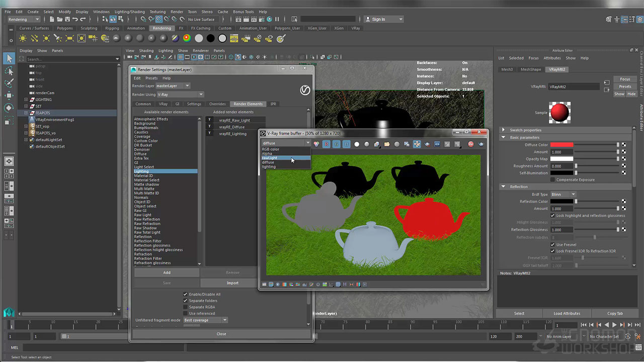This screenshot has height=362, width=644.
Task: Toggle Lock Fresnel IOR To Refraction IOR
Action: pos(553,251)
